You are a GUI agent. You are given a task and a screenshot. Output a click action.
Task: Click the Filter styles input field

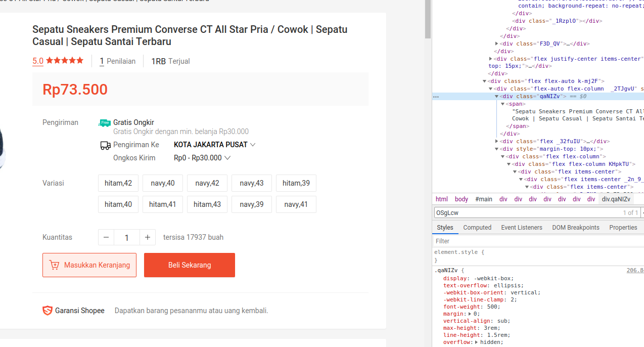536,241
